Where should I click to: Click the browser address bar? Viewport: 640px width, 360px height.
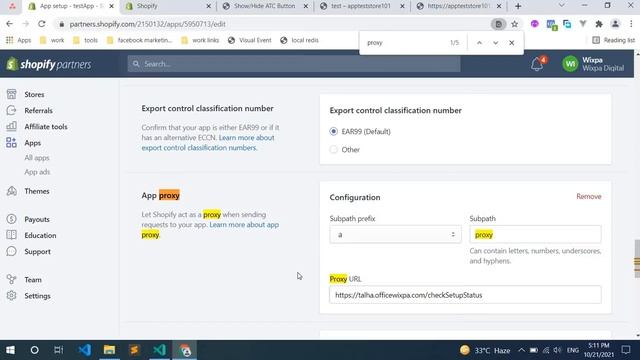(273, 24)
